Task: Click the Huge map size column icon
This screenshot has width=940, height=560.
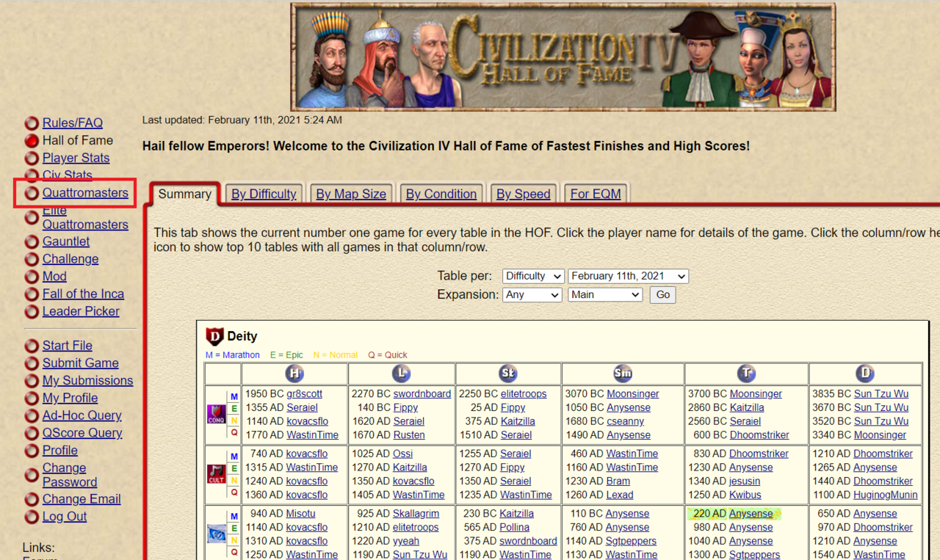Action: click(294, 373)
